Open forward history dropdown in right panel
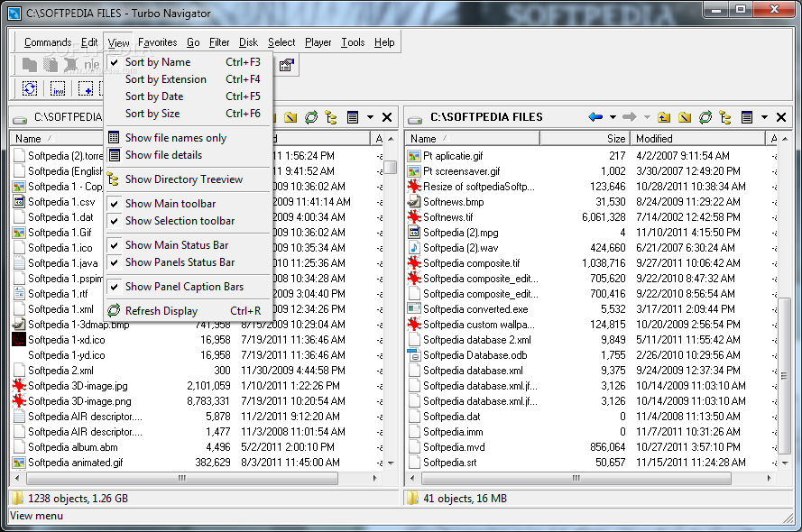Image resolution: width=802 pixels, height=532 pixels. pos(647,117)
